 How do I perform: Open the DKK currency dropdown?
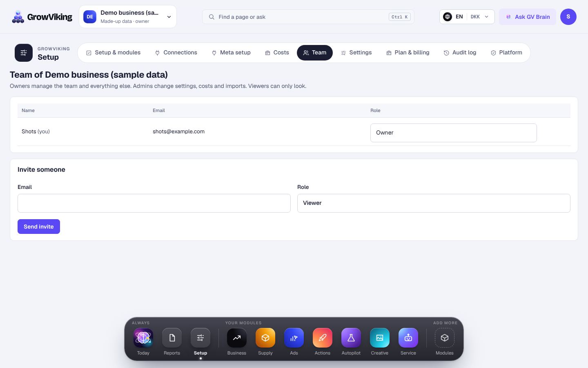pos(479,17)
